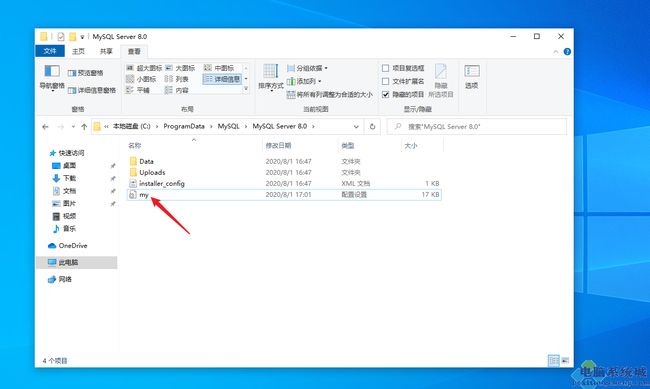
Task: Select Small icons layout
Action: (141, 79)
